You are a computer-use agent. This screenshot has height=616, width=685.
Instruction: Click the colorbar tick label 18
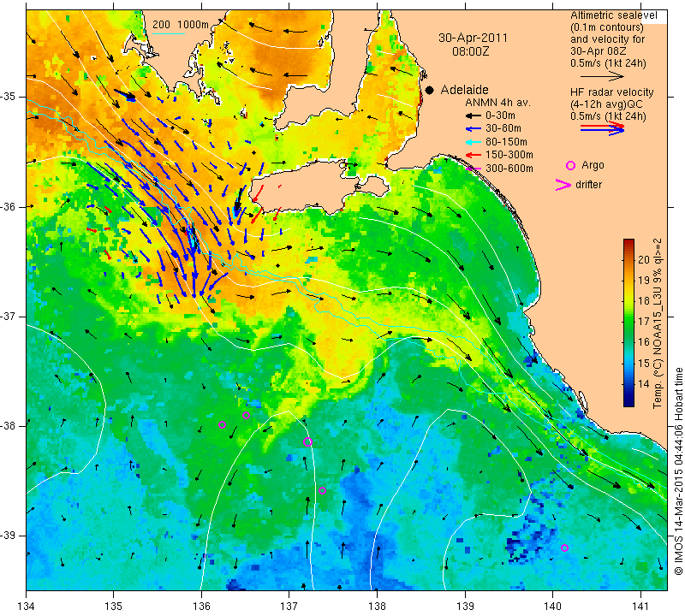point(644,301)
